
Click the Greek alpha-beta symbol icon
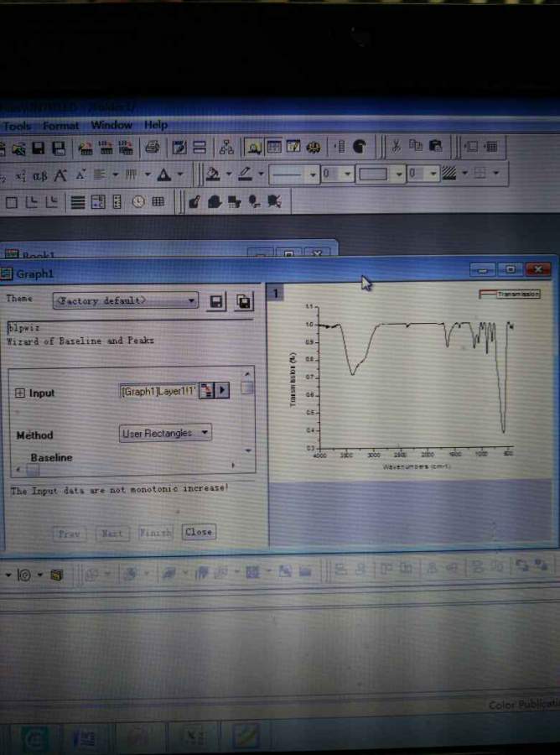point(39,175)
